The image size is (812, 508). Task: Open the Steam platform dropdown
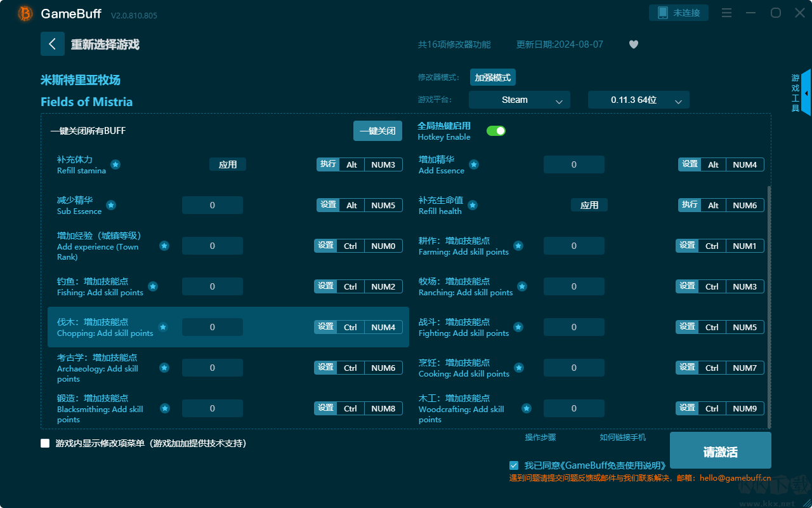click(x=520, y=100)
